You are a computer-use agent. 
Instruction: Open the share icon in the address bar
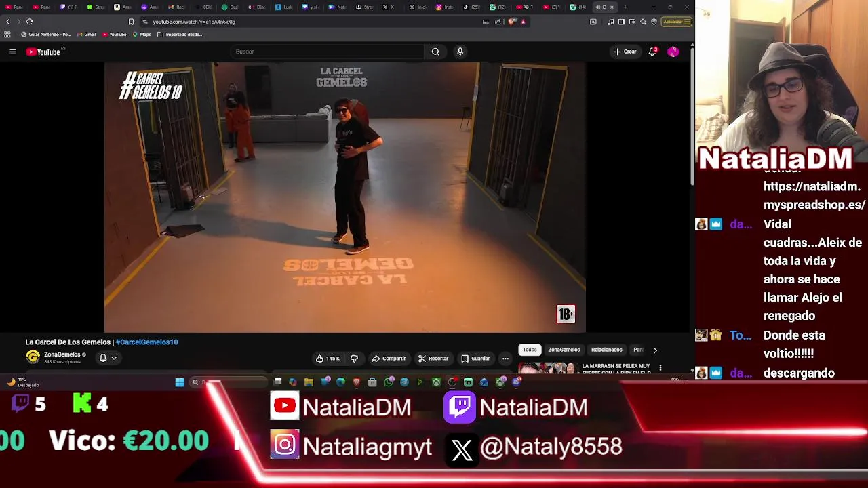[x=498, y=22]
